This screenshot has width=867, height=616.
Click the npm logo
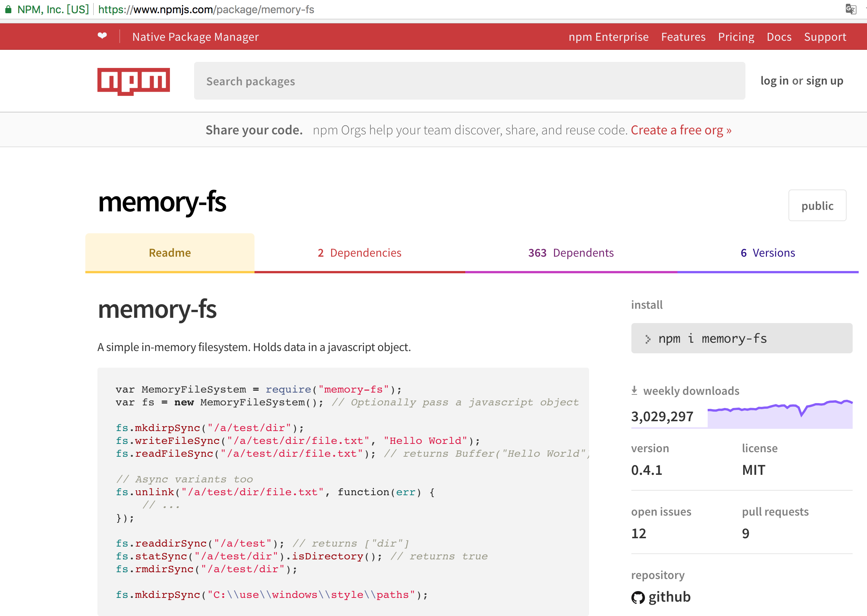coord(134,81)
